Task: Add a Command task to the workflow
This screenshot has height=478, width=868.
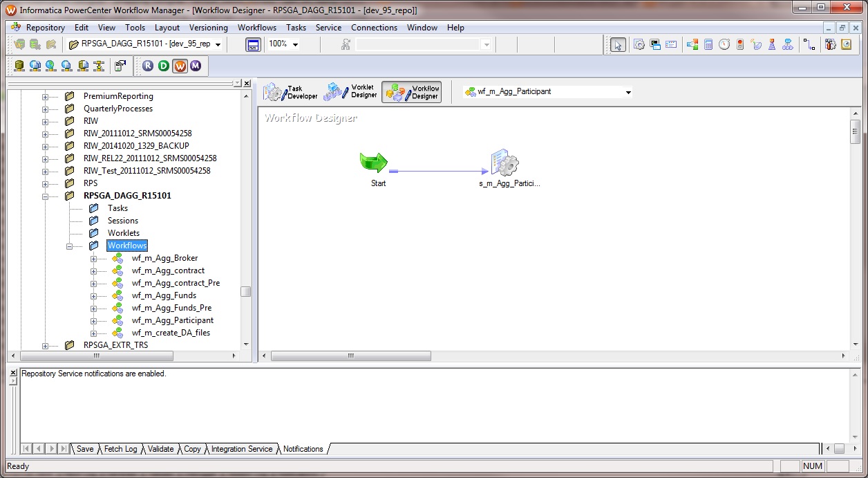Action: click(x=654, y=44)
